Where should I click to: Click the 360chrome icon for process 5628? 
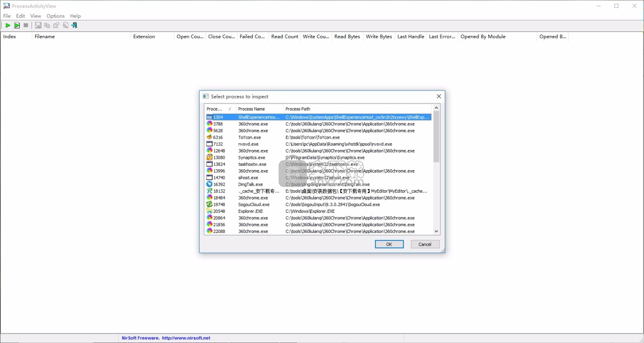pos(209,131)
